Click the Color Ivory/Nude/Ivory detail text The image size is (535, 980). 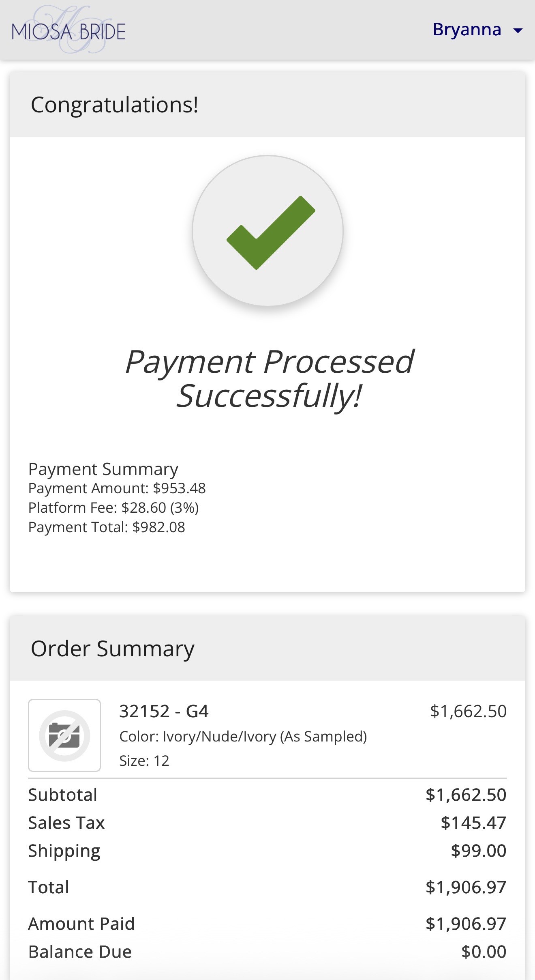point(243,736)
